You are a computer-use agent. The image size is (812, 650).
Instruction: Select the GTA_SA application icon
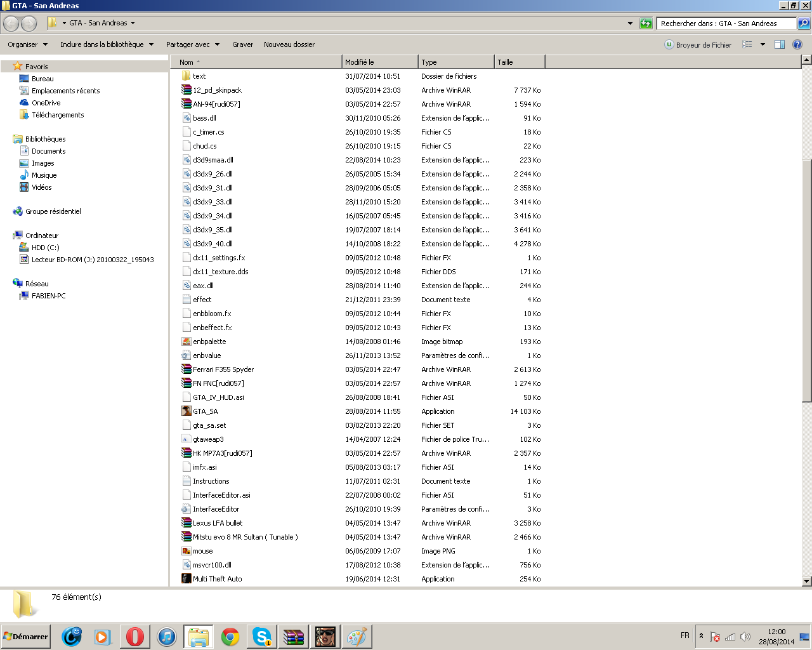coord(187,411)
